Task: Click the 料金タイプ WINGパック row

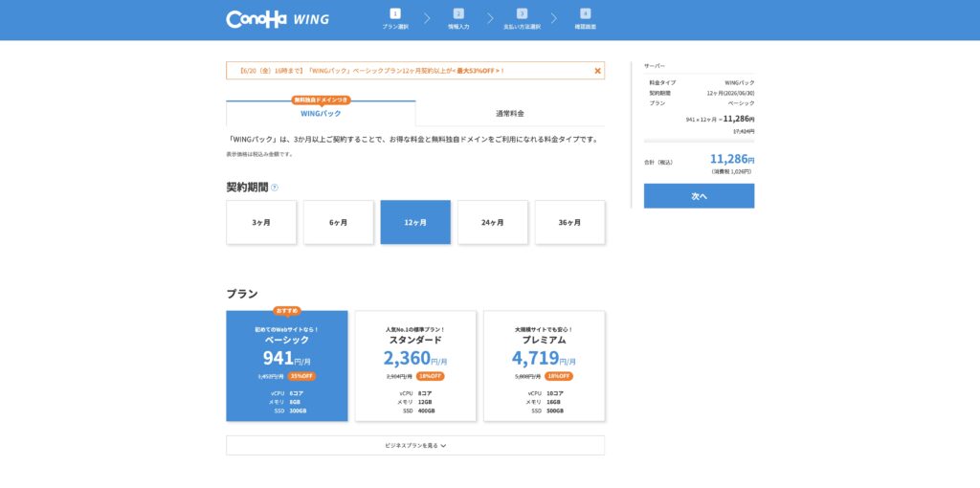Action: pyautogui.click(x=702, y=82)
